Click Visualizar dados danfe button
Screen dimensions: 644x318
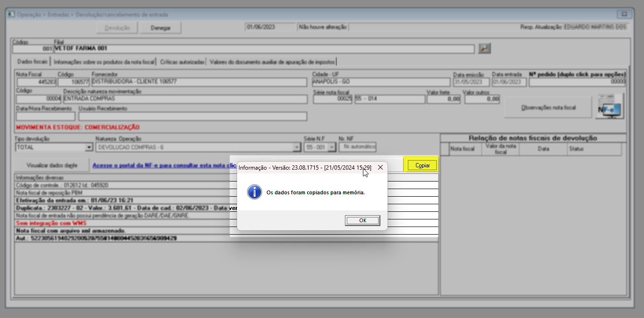coord(52,165)
